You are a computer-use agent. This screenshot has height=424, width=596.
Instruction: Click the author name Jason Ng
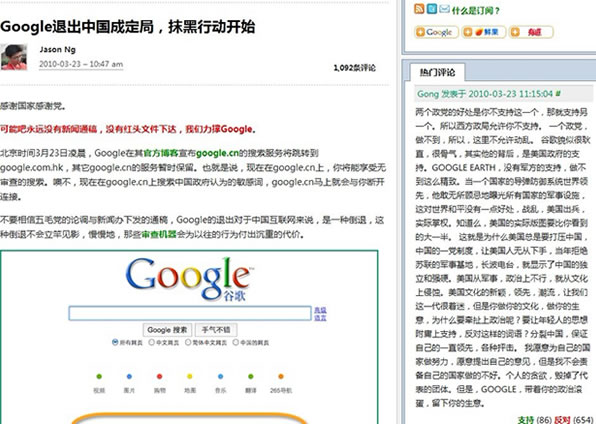click(x=57, y=49)
